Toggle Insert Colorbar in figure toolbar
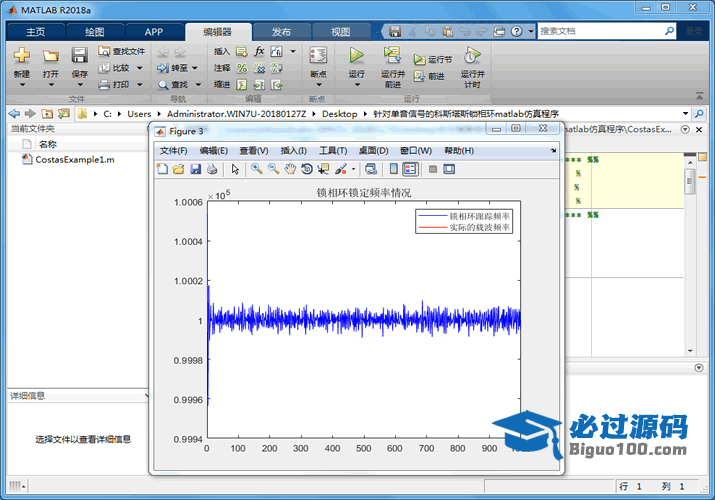This screenshot has height=500, width=715. 394,169
